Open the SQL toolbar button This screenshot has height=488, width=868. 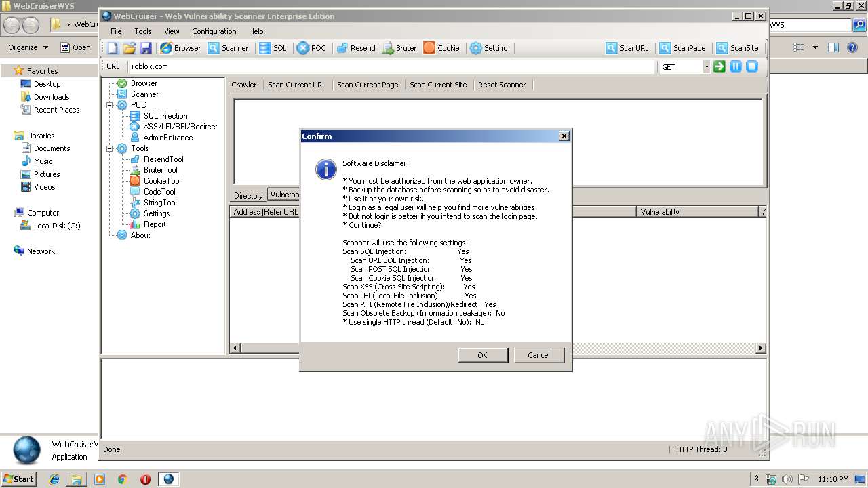click(273, 48)
